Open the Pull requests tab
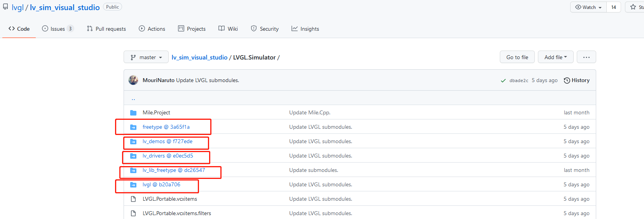 tap(106, 29)
